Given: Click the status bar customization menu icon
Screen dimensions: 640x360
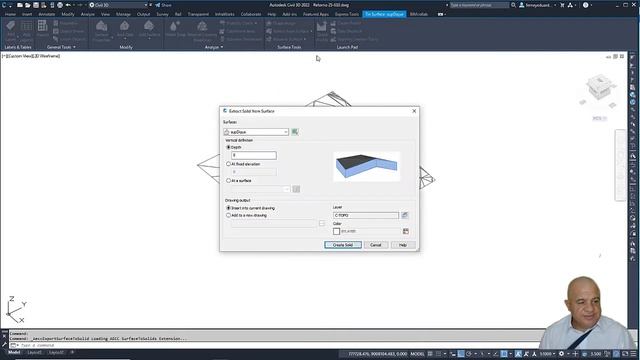Looking at the screenshot, I should click(x=633, y=354).
